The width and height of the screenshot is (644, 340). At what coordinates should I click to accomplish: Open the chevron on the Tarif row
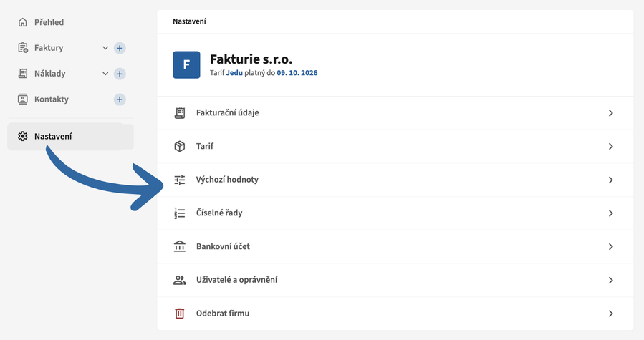pos(611,147)
